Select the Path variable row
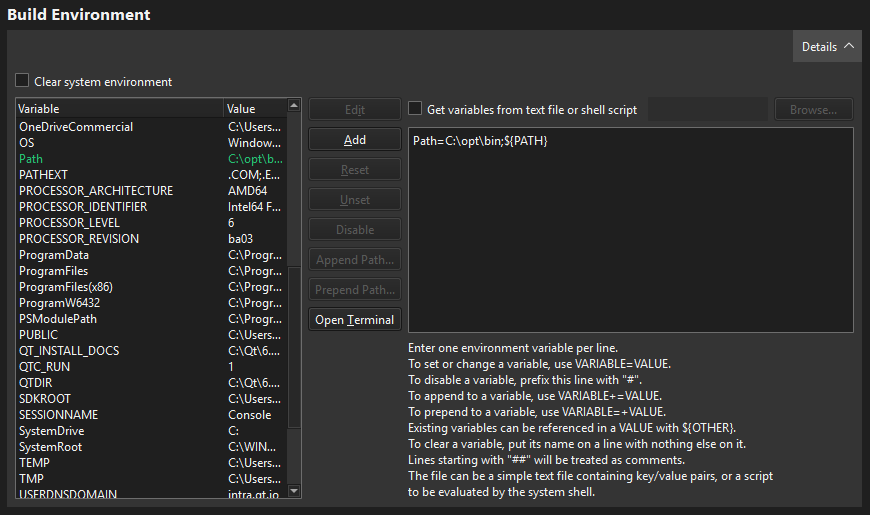The height and width of the screenshot is (515, 870). (x=151, y=159)
